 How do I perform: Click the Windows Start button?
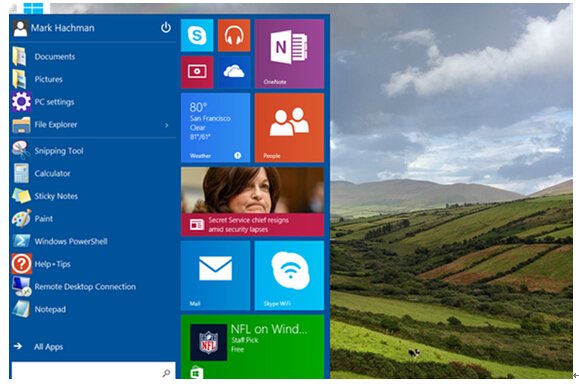point(33,8)
